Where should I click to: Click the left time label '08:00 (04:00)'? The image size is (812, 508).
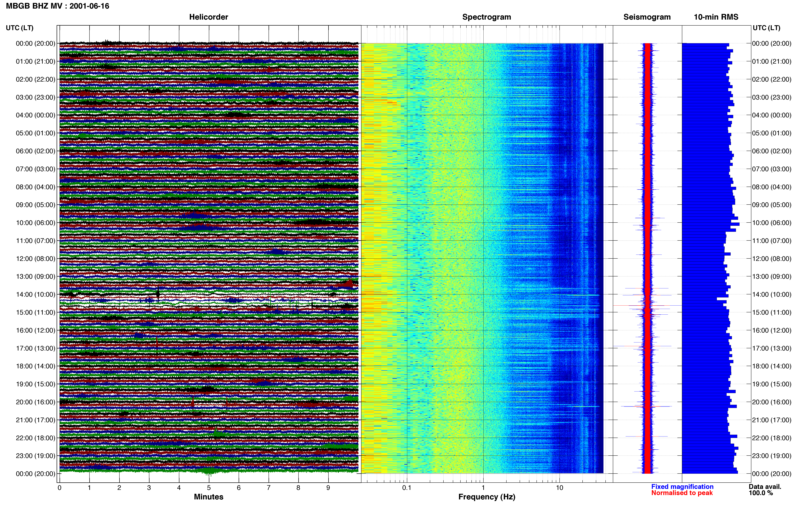pyautogui.click(x=36, y=187)
